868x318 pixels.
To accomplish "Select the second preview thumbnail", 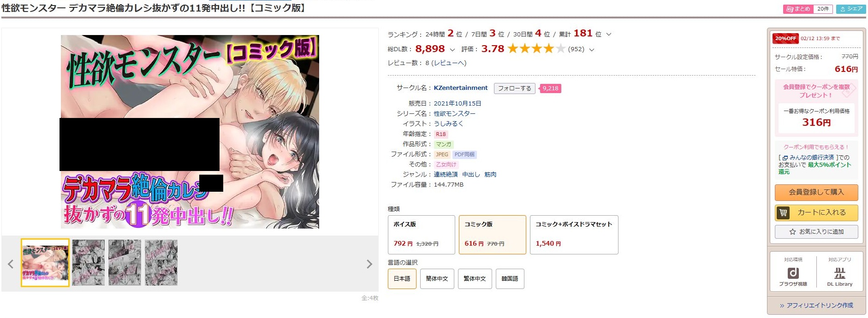I will (88, 263).
